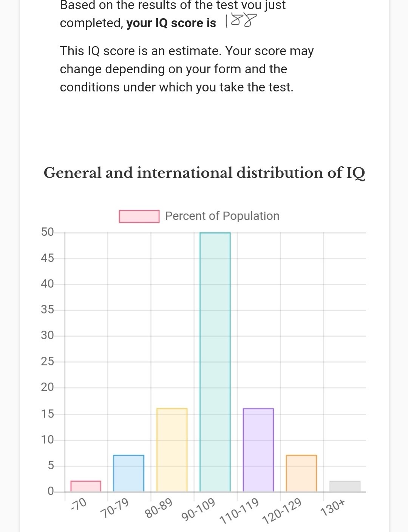This screenshot has height=532, width=408.
Task: Click the "This IQ score is an estimate" paragraph
Action: click(x=187, y=69)
